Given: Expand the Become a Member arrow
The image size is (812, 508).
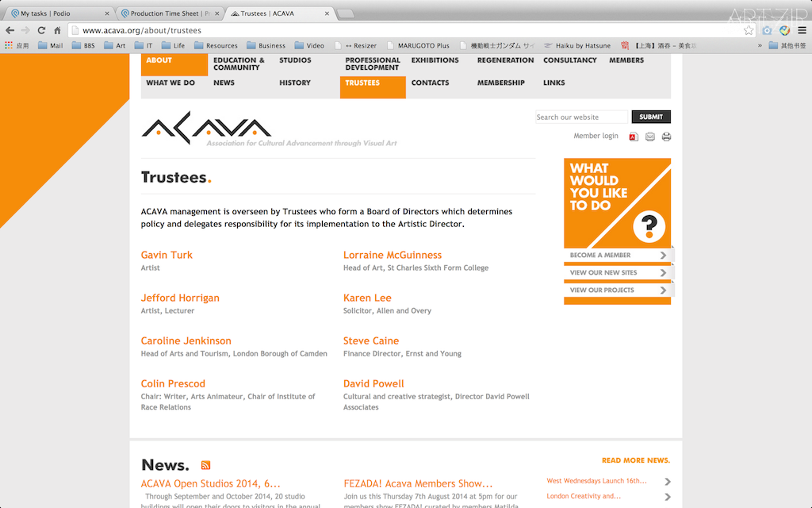Looking at the screenshot, I should [x=663, y=256].
